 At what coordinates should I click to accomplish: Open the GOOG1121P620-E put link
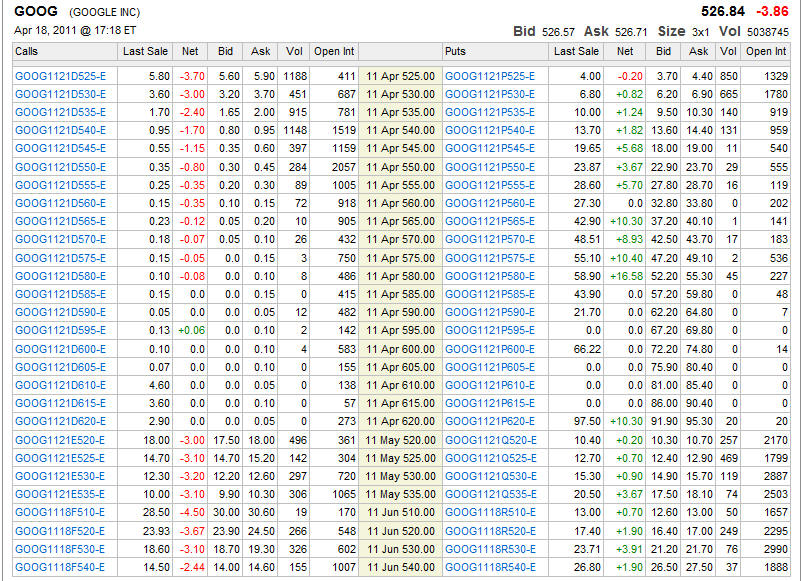click(x=490, y=421)
